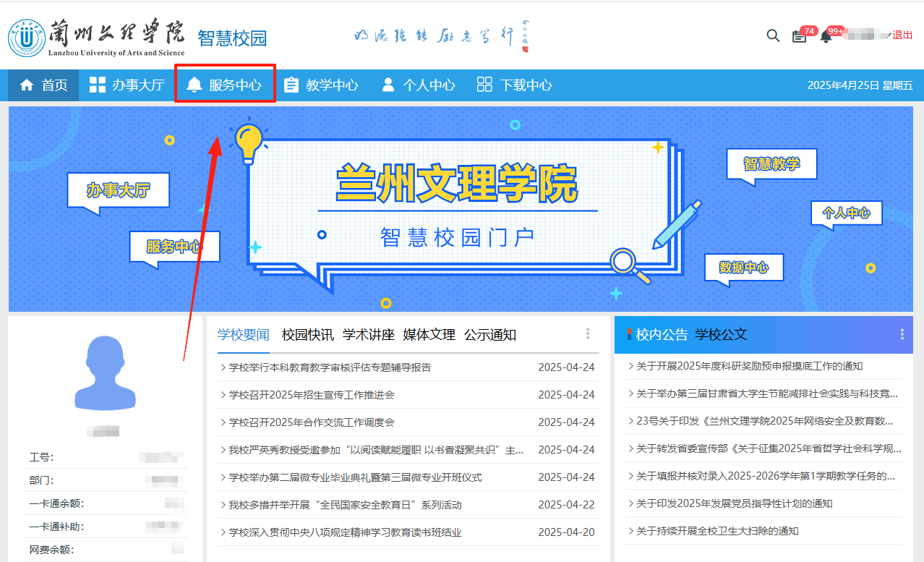Open notice 关于持续开展全校卫生大扫除的通知
Viewport: 924px width, 562px height.
pyautogui.click(x=717, y=531)
